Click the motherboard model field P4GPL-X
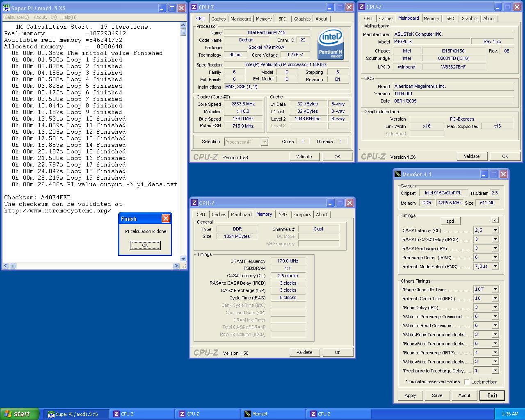The width and height of the screenshot is (525, 420). (x=431, y=42)
